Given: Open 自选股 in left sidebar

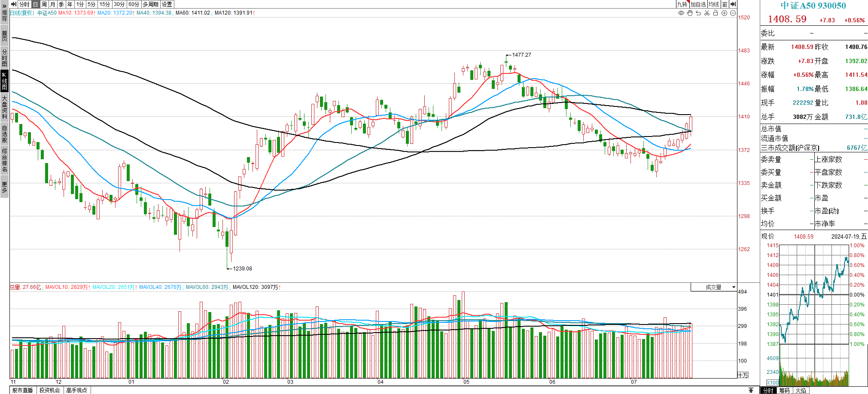Looking at the screenshot, I should pos(4,134).
